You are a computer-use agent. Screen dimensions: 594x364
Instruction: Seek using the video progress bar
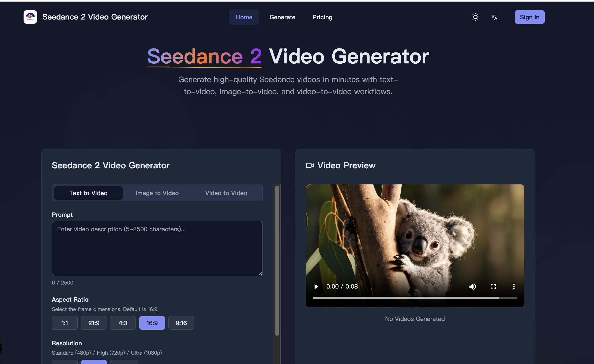coord(415,298)
